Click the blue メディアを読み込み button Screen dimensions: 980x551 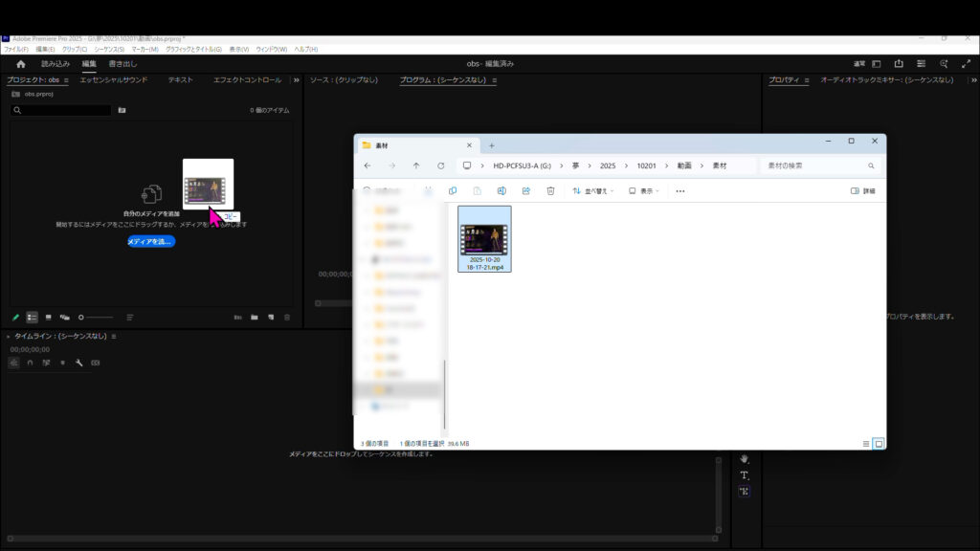(x=151, y=241)
